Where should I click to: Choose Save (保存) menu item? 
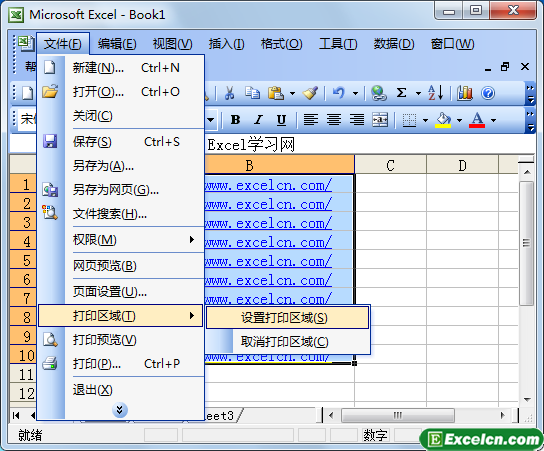(x=121, y=142)
